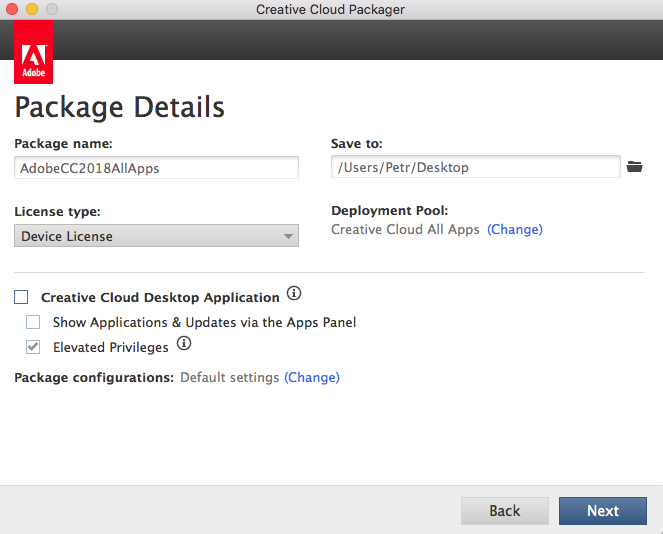Viewport: 663px width, 534px height.
Task: Focus the Package name text field
Action: (156, 168)
